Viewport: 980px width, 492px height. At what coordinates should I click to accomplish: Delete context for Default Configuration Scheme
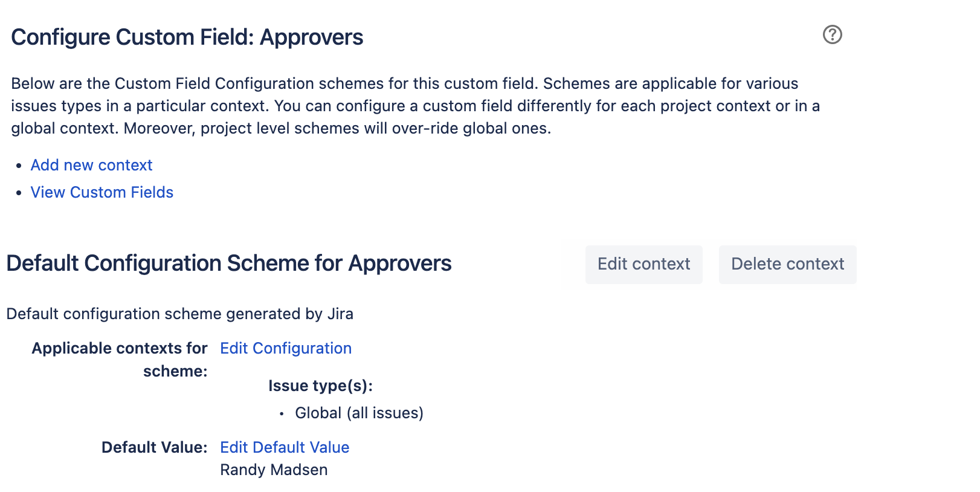pos(787,264)
